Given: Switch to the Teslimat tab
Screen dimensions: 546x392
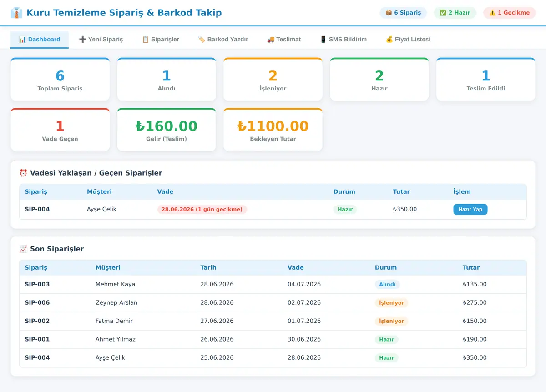Looking at the screenshot, I should point(284,40).
